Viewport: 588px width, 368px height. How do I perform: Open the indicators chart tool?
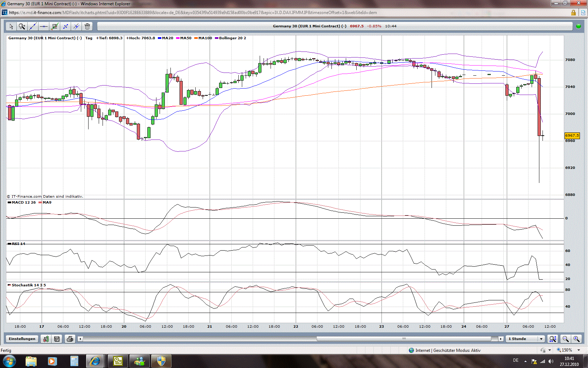55,26
